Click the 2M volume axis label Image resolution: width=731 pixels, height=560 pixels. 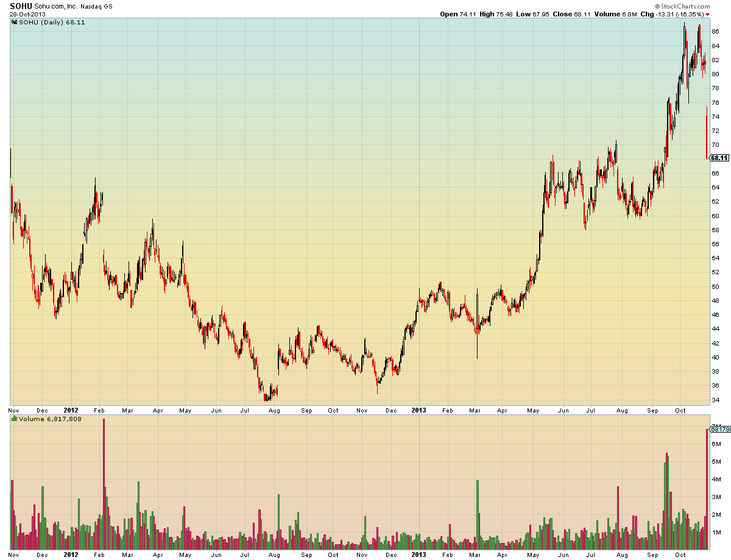[716, 514]
